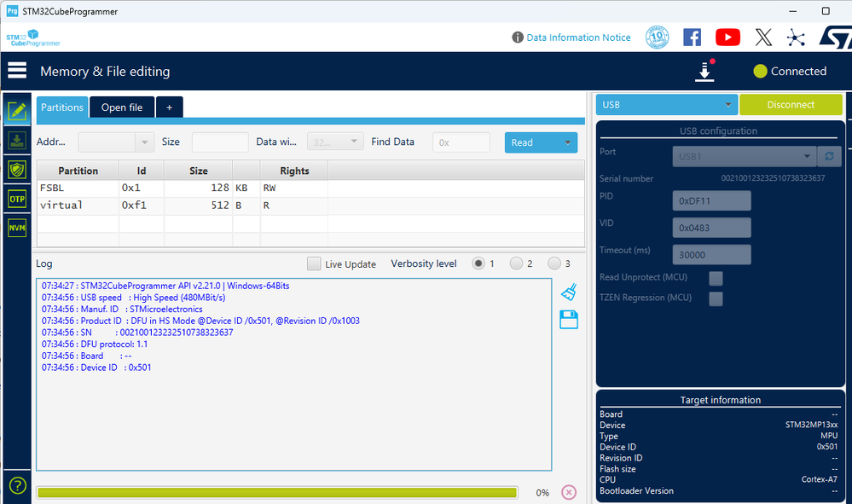Open Erasing & Programming download sidebar icon
This screenshot has width=852, height=504.
[x=17, y=141]
